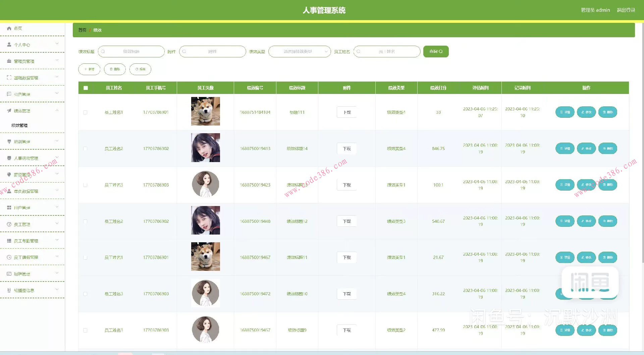Check the row with 绩效编号 1680751484104
Image resolution: width=644 pixels, height=355 pixels.
(x=85, y=112)
